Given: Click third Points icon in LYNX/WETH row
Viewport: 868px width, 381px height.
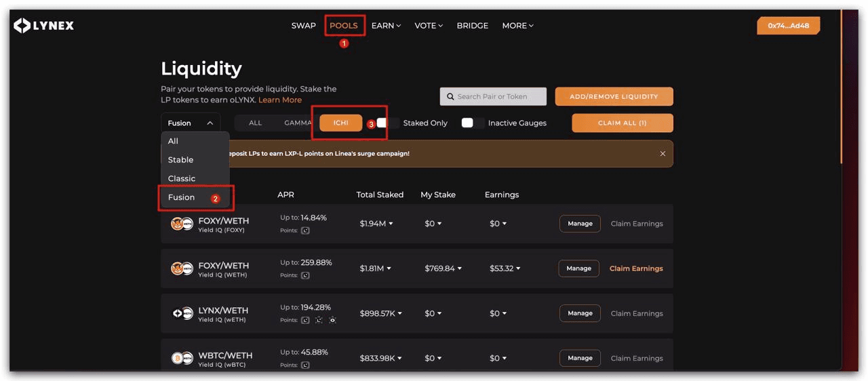Looking at the screenshot, I should [x=332, y=320].
